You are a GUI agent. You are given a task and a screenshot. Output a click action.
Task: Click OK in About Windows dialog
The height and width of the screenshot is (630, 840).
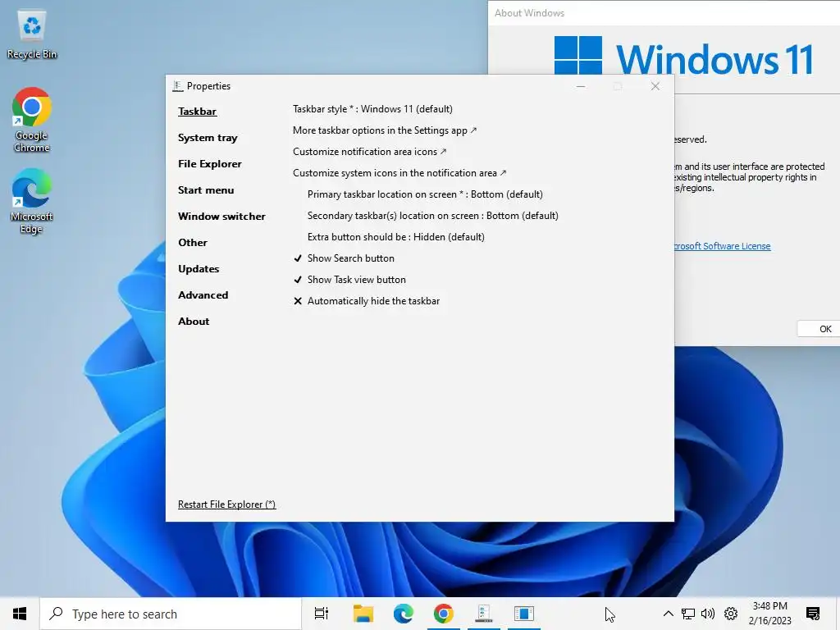coord(819,329)
